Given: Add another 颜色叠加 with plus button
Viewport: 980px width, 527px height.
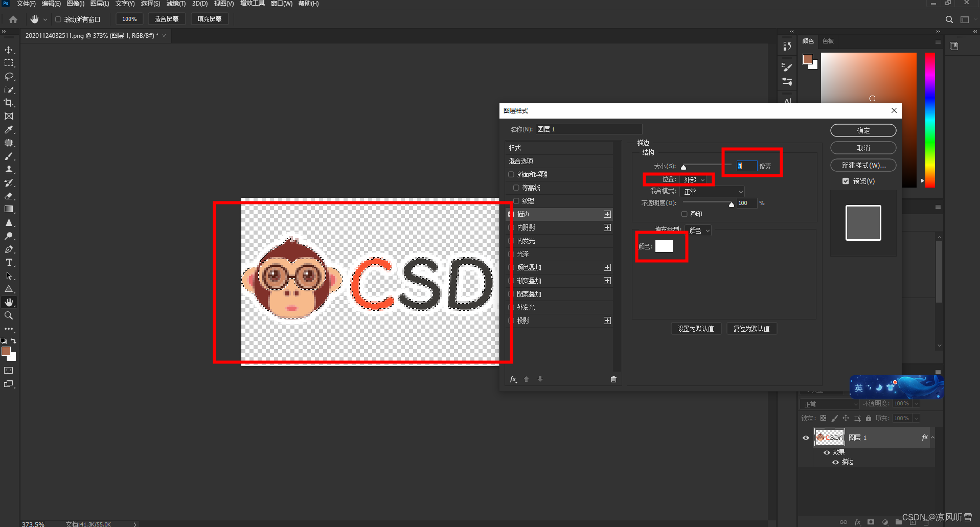Looking at the screenshot, I should coord(607,267).
